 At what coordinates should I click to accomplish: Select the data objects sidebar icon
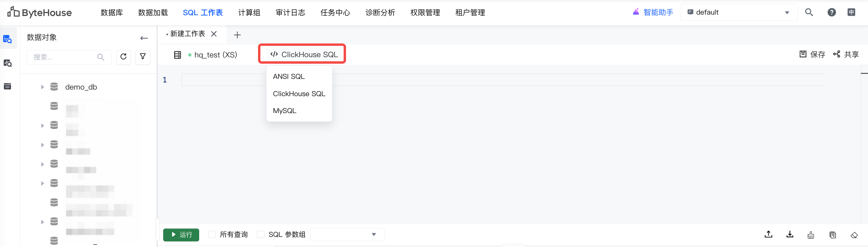7,39
